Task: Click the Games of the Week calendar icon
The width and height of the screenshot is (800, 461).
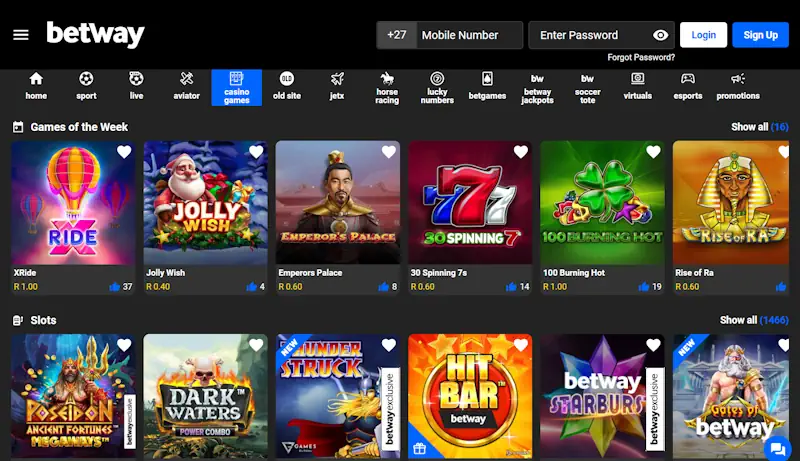Action: click(18, 127)
